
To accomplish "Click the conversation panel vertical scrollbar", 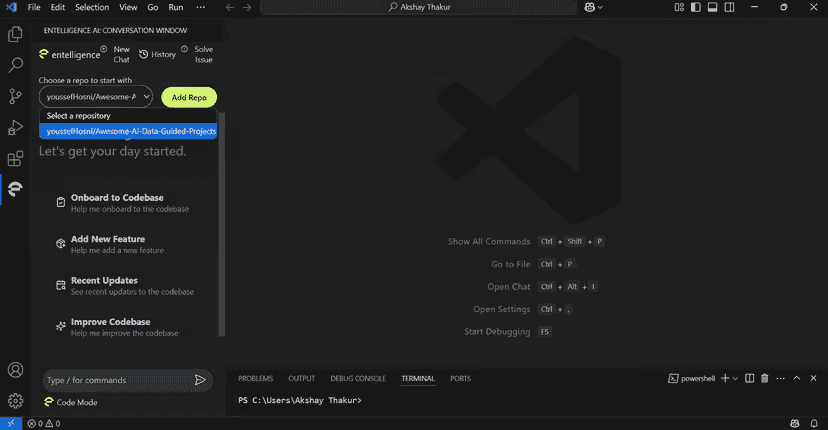I will point(222,224).
